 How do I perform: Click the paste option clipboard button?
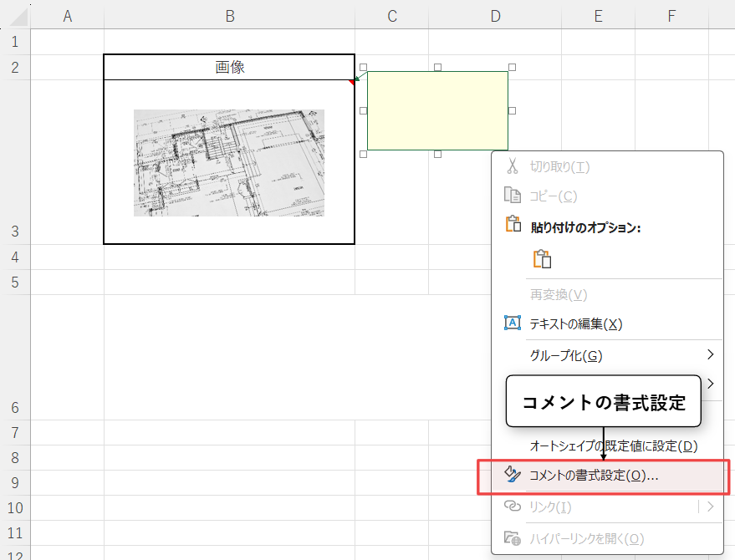[x=542, y=258]
